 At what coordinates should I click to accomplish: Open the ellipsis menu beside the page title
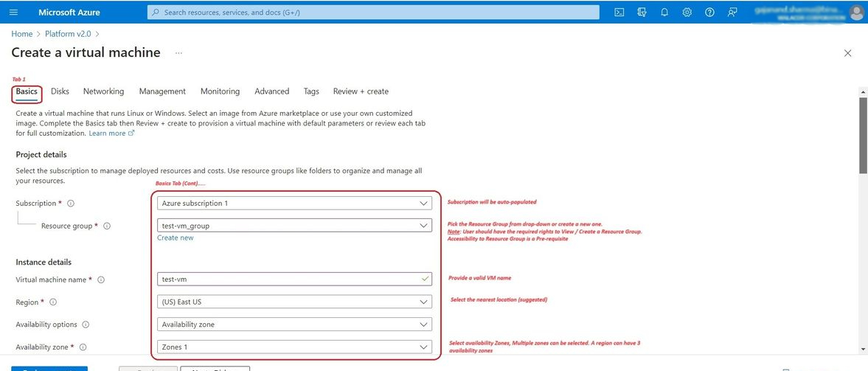coord(178,53)
